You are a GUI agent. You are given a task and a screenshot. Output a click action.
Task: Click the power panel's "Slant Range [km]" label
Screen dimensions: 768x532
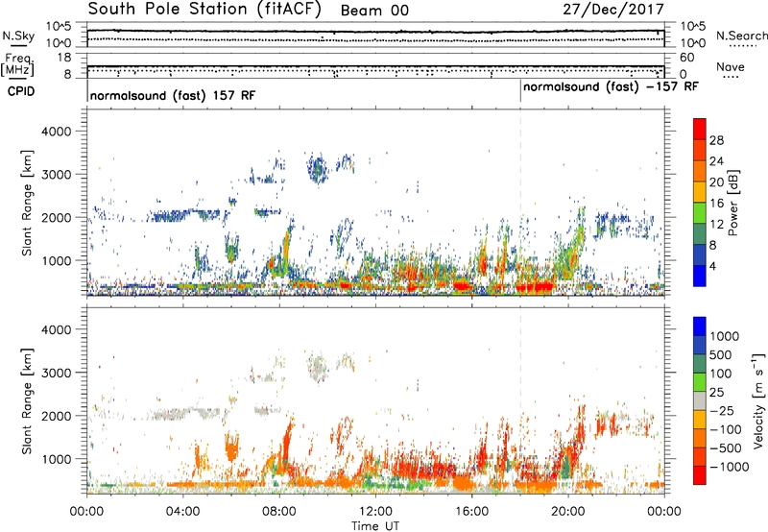[27, 203]
